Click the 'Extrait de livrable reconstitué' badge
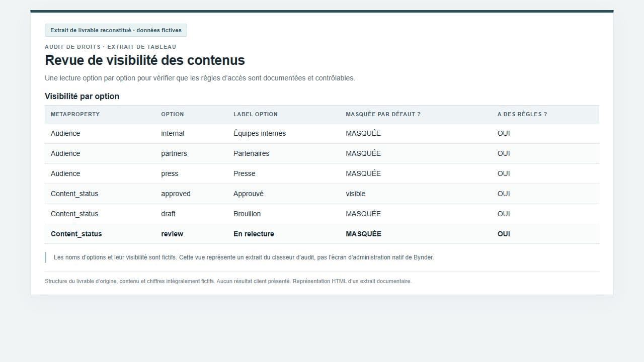The image size is (644, 362). [116, 30]
